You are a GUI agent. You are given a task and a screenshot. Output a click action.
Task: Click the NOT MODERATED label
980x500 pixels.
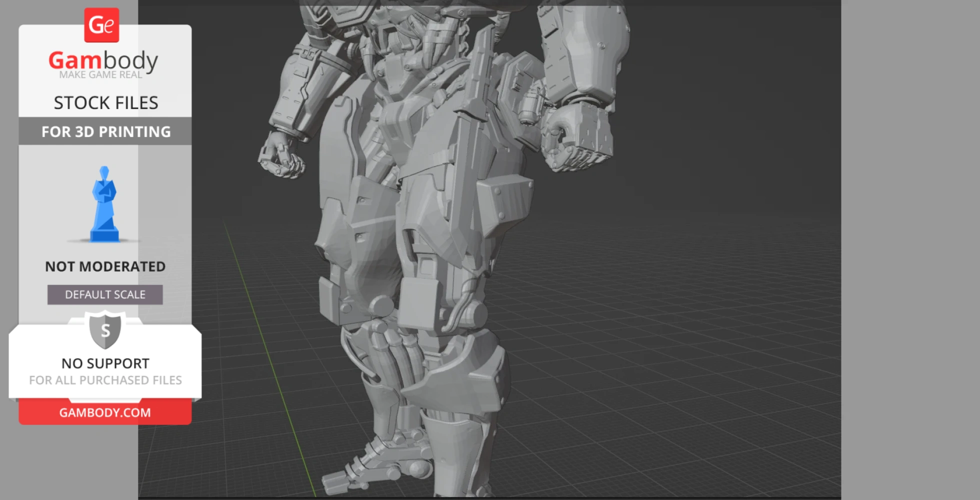105,266
